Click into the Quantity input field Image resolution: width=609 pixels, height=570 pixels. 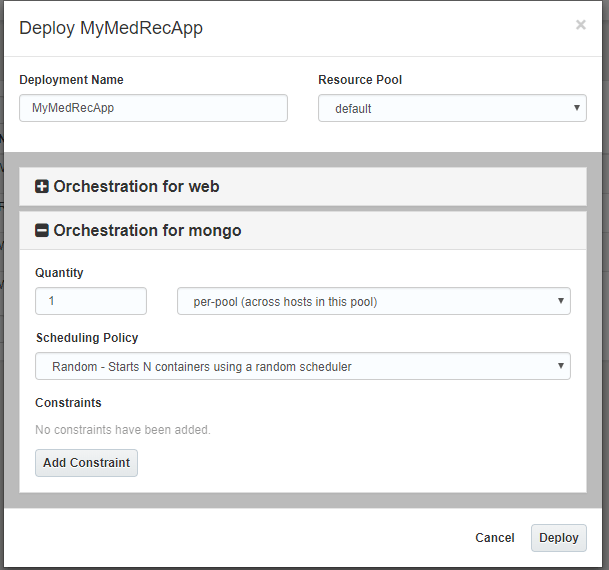pyautogui.click(x=91, y=301)
